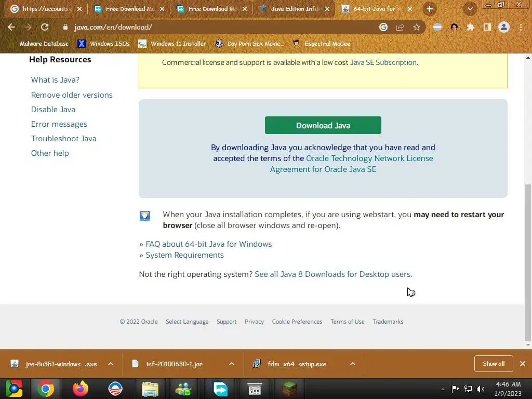Reload the current Java download page
The width and height of the screenshot is (532, 399).
click(45, 27)
